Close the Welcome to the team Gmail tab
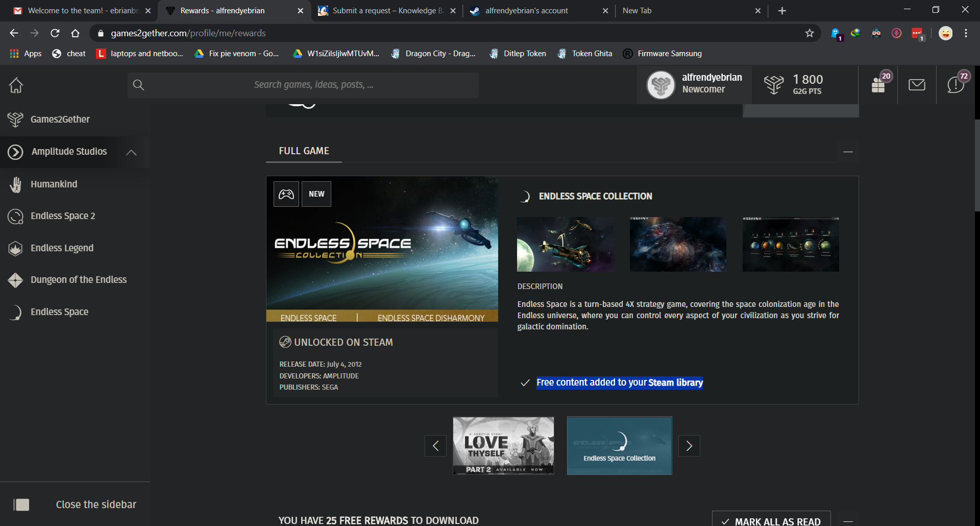This screenshot has height=526, width=980. click(148, 11)
